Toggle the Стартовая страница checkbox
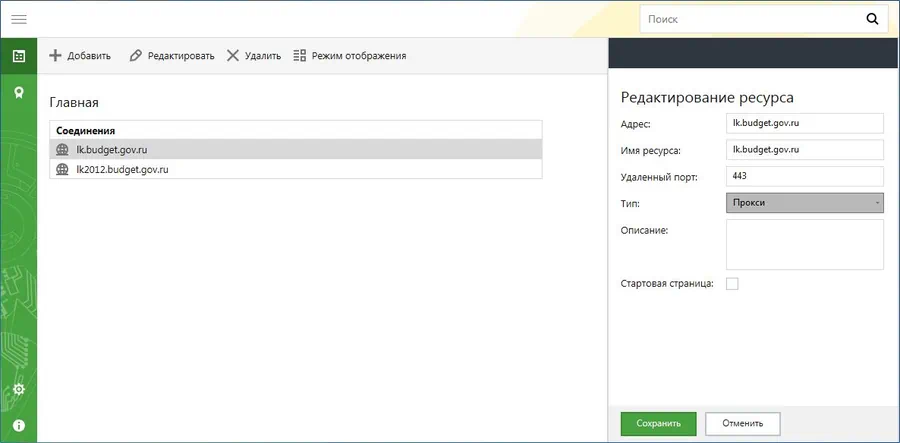The image size is (900, 443). [x=732, y=283]
